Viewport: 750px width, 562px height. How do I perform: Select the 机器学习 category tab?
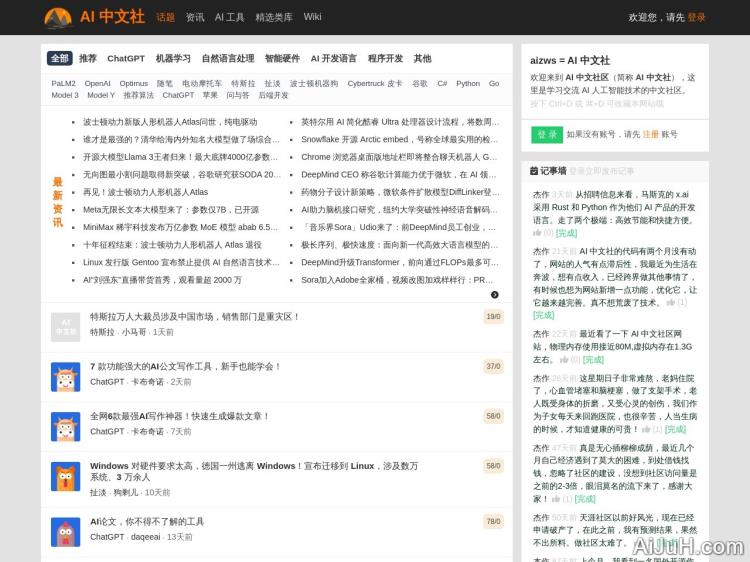(173, 58)
